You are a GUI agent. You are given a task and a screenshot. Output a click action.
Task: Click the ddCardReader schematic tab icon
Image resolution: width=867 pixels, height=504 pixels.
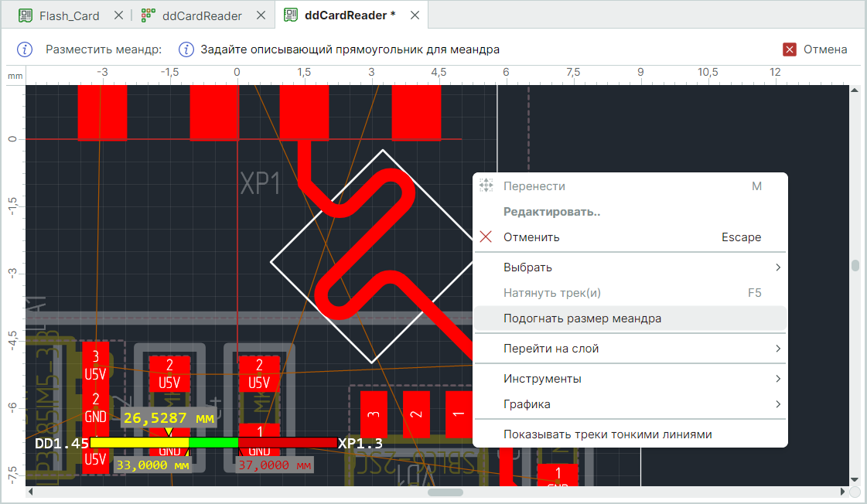pos(148,15)
